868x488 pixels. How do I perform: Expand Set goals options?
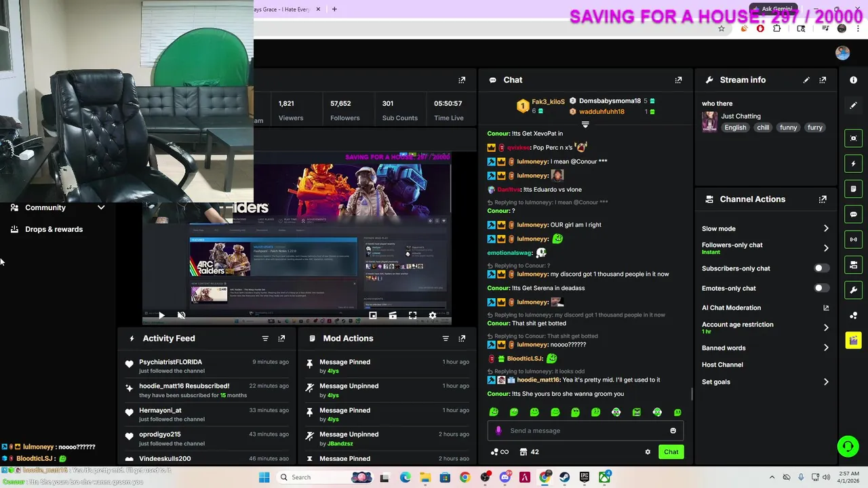click(826, 382)
